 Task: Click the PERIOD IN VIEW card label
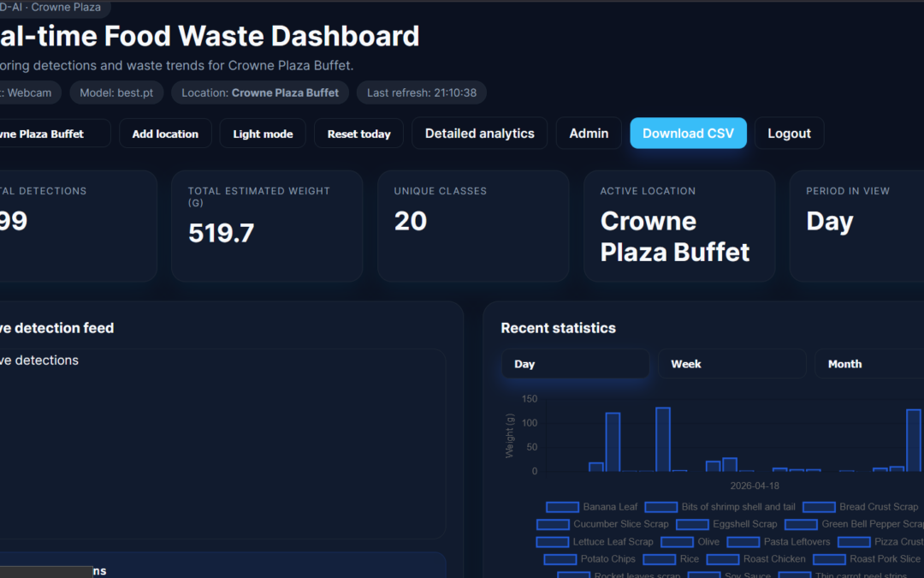pos(848,191)
